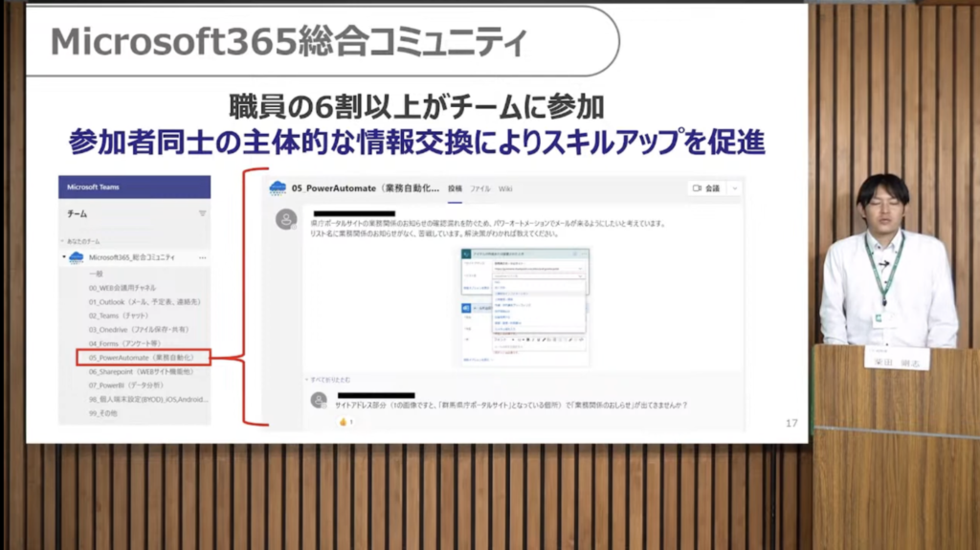Switch to the 投稿 tab
980x550 pixels.
(x=455, y=188)
